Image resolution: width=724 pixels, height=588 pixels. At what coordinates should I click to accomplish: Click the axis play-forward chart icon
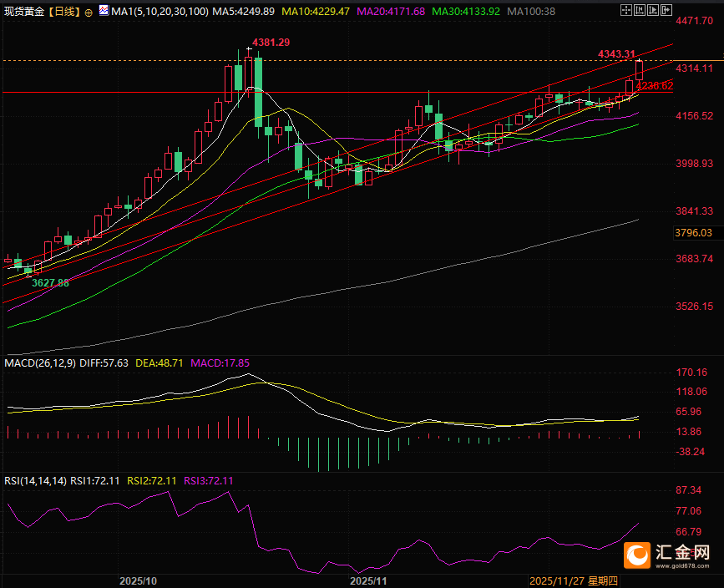653,10
